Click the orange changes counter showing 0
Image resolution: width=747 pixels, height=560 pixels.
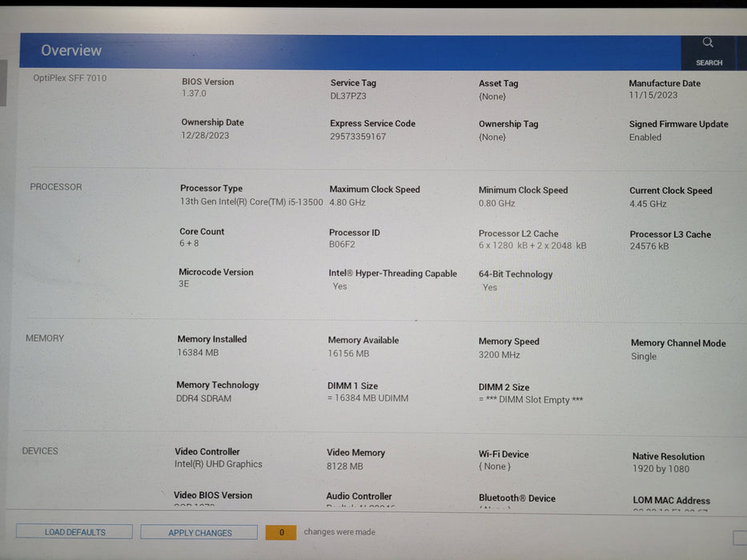point(281,532)
